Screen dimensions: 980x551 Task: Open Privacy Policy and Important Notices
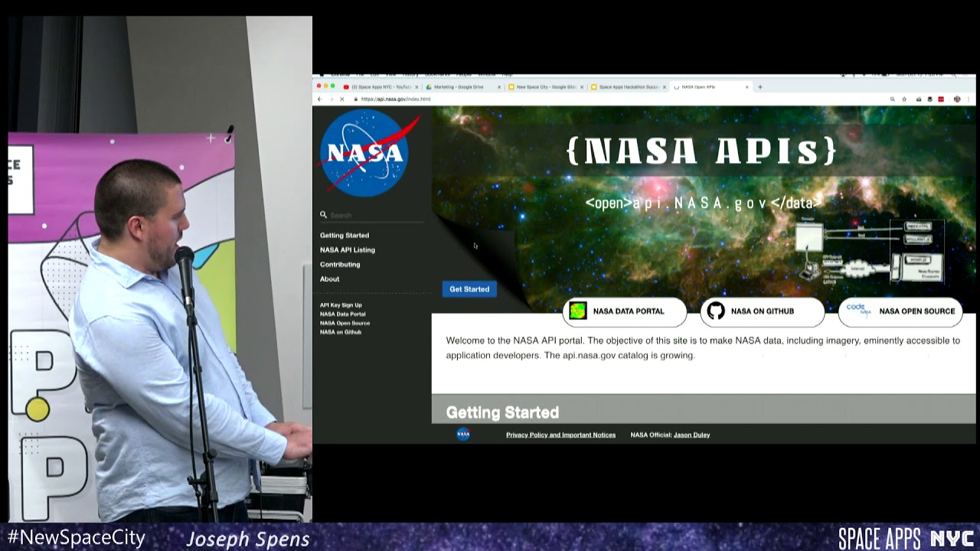(x=560, y=435)
